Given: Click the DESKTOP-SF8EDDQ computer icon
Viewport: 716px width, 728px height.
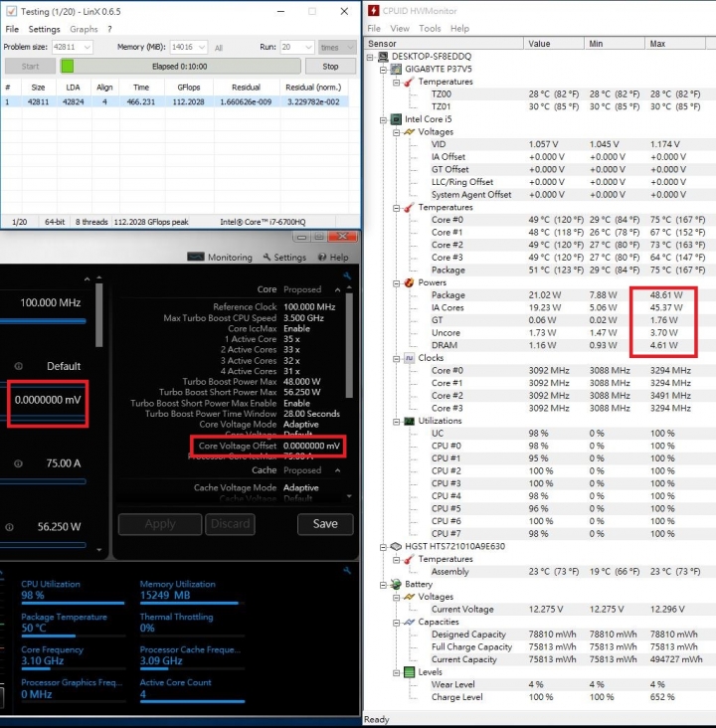Looking at the screenshot, I should coord(383,57).
